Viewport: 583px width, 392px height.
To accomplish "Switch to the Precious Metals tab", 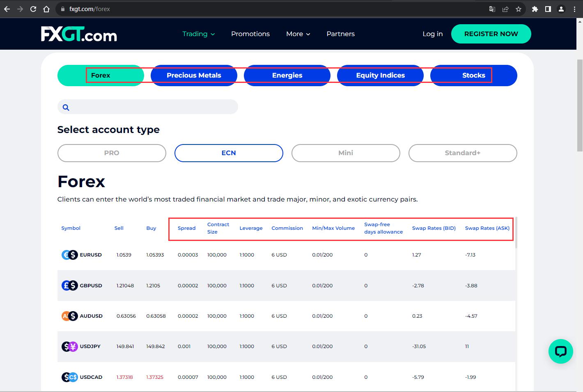I will (194, 76).
